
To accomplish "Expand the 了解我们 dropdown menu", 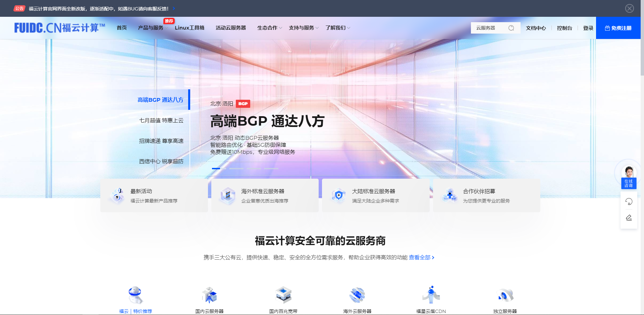I will pos(338,28).
